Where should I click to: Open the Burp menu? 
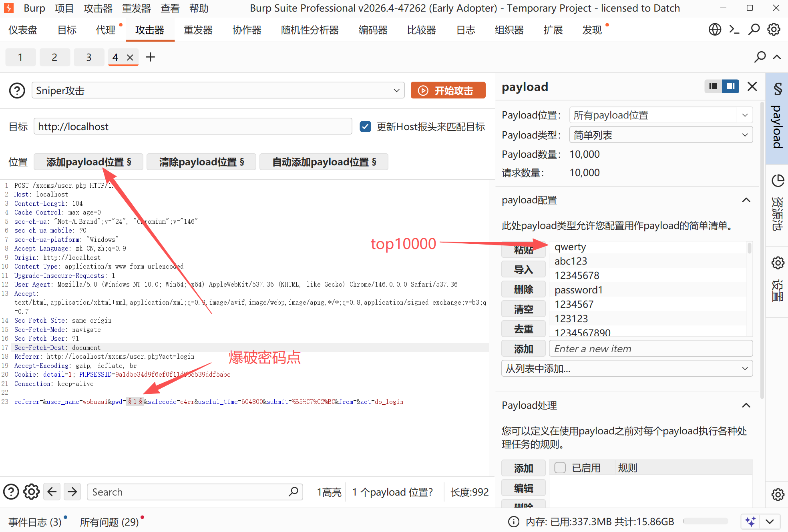click(x=34, y=8)
